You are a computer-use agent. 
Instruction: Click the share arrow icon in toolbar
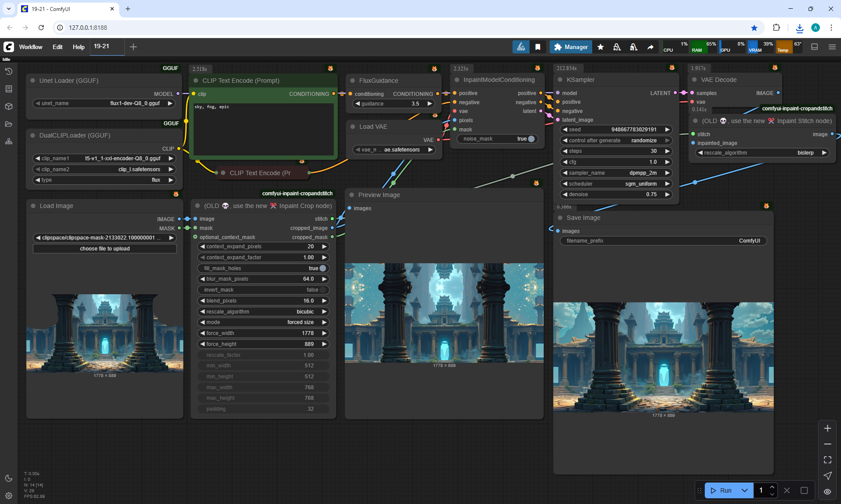click(x=650, y=47)
